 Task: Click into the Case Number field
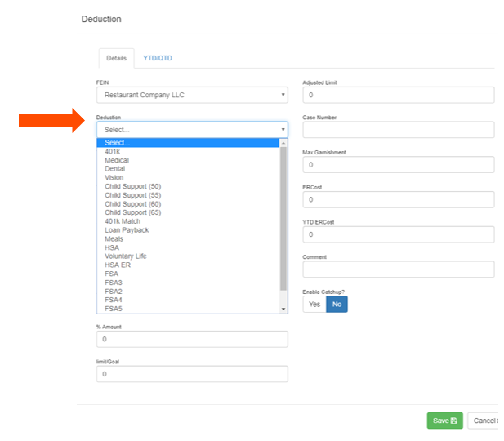[x=399, y=130]
